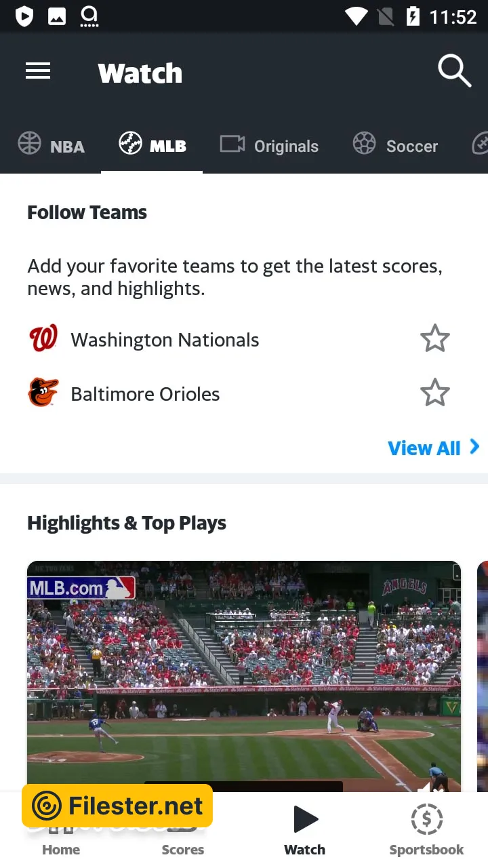Image resolution: width=488 pixels, height=868 pixels.
Task: Click the Washington Nationals team logo
Action: (x=43, y=338)
